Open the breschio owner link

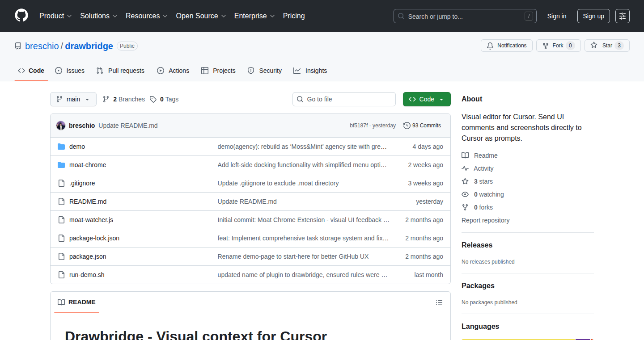click(x=42, y=46)
